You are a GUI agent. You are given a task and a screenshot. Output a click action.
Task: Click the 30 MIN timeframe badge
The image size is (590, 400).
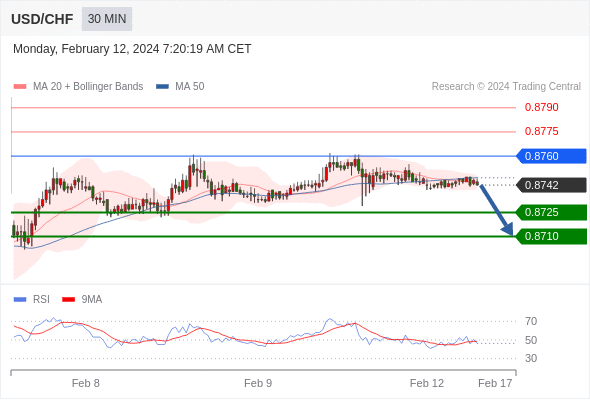pos(107,19)
